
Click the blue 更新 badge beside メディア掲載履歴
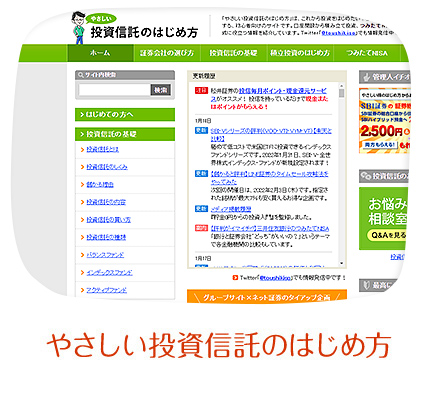click(201, 209)
